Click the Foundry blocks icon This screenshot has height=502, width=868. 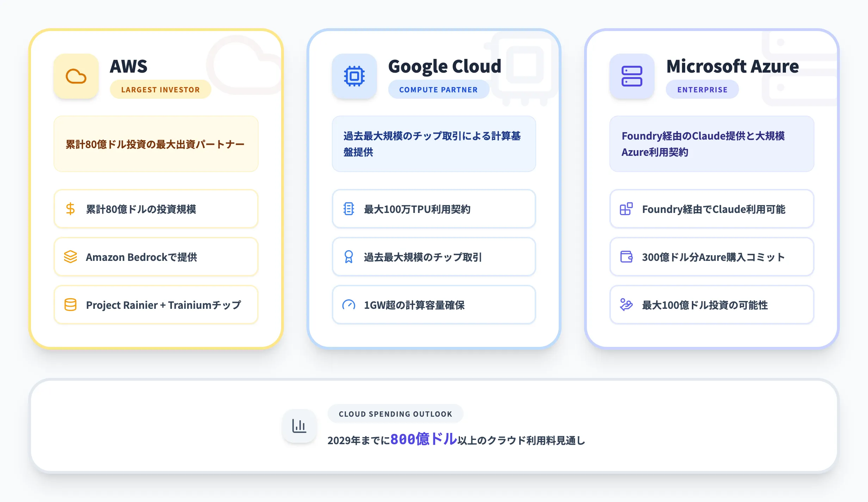coord(626,209)
